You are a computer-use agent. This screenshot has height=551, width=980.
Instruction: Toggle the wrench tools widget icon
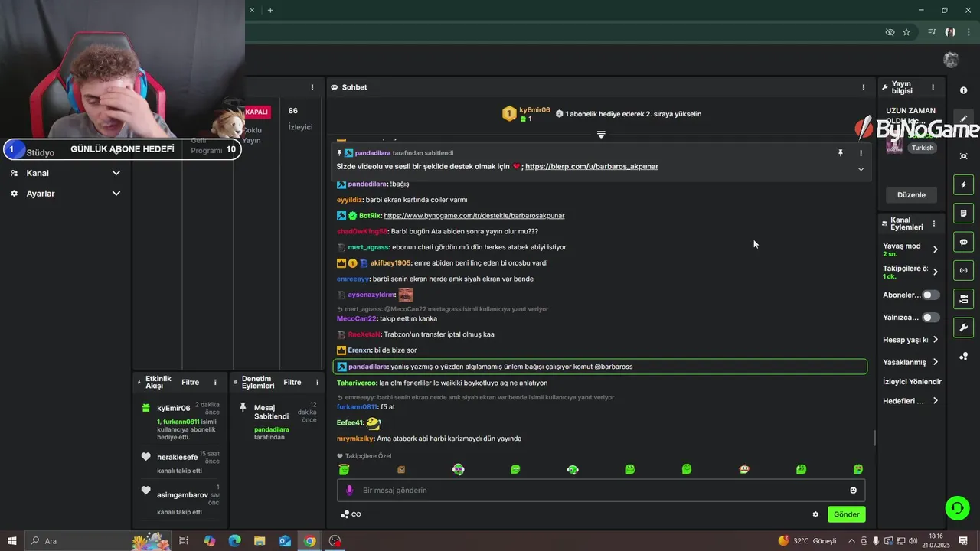pyautogui.click(x=963, y=328)
